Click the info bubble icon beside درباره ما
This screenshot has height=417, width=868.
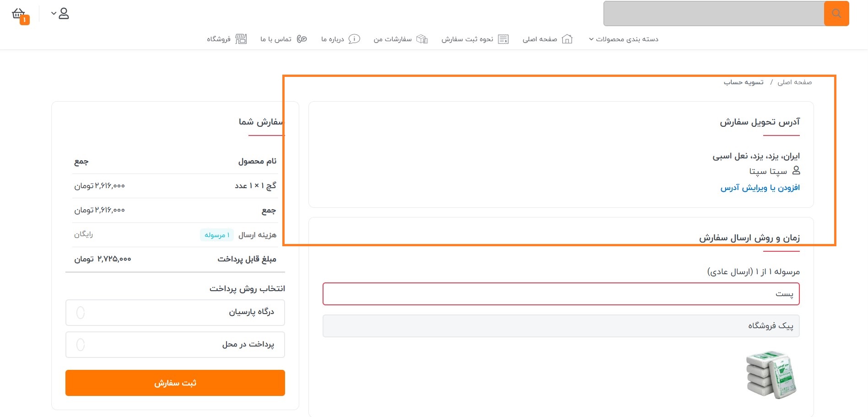[354, 39]
